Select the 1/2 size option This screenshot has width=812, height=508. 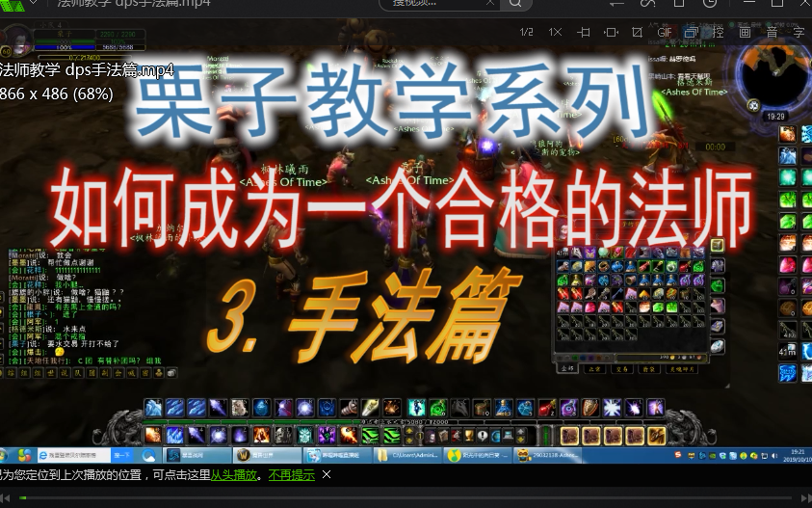click(526, 32)
